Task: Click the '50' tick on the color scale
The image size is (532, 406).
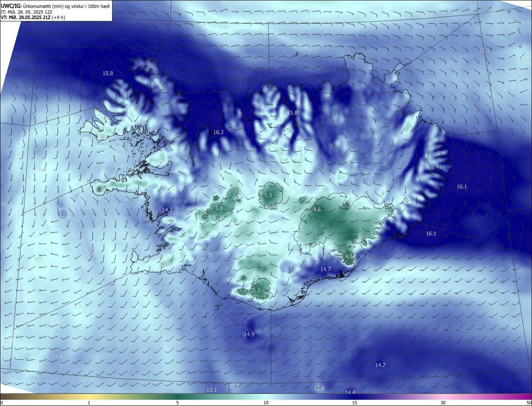Action: [x=529, y=403]
